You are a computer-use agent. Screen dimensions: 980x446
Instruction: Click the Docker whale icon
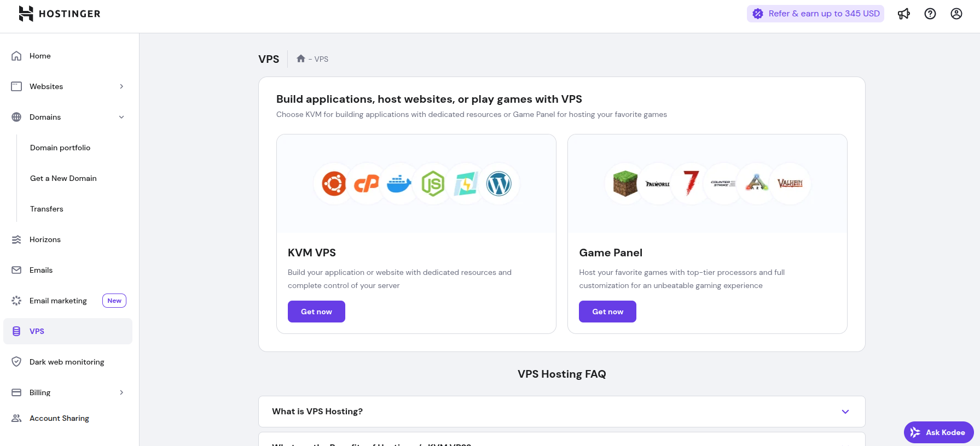coord(399,184)
